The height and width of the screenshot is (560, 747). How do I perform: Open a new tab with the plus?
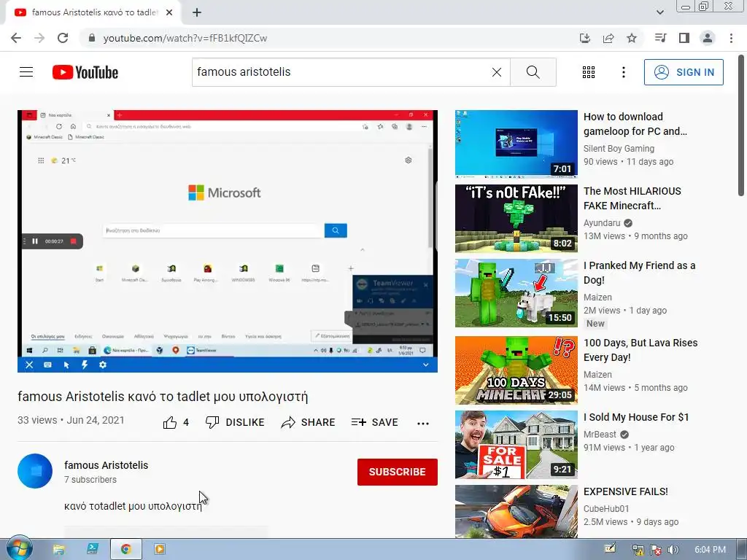pos(197,13)
